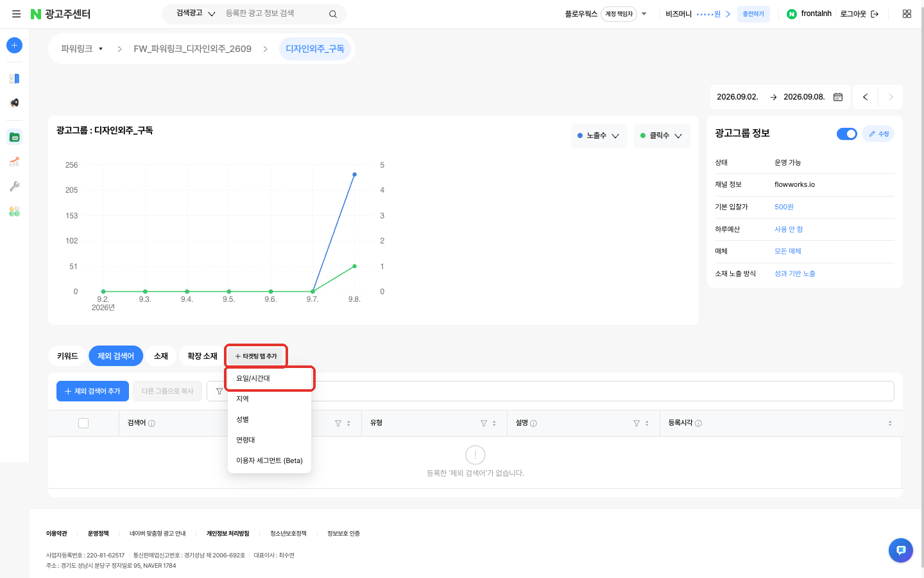Switch to the 키워드 tab
924x578 pixels.
click(67, 356)
